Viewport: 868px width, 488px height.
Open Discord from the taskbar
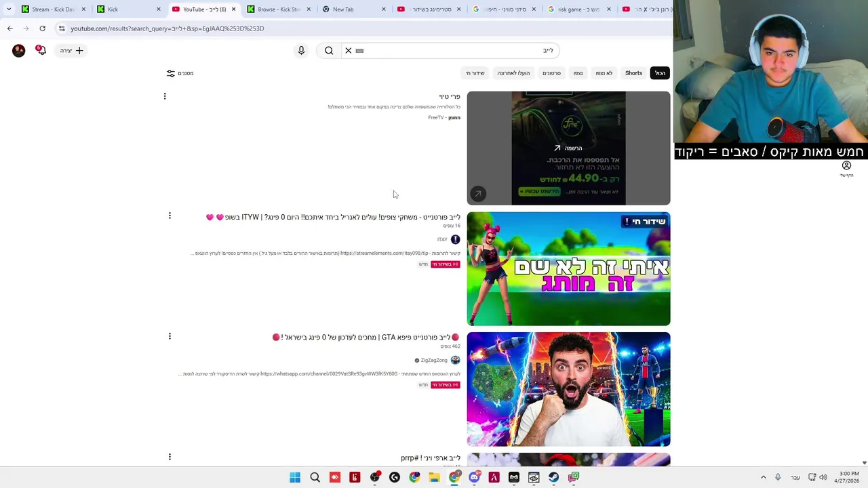(474, 477)
